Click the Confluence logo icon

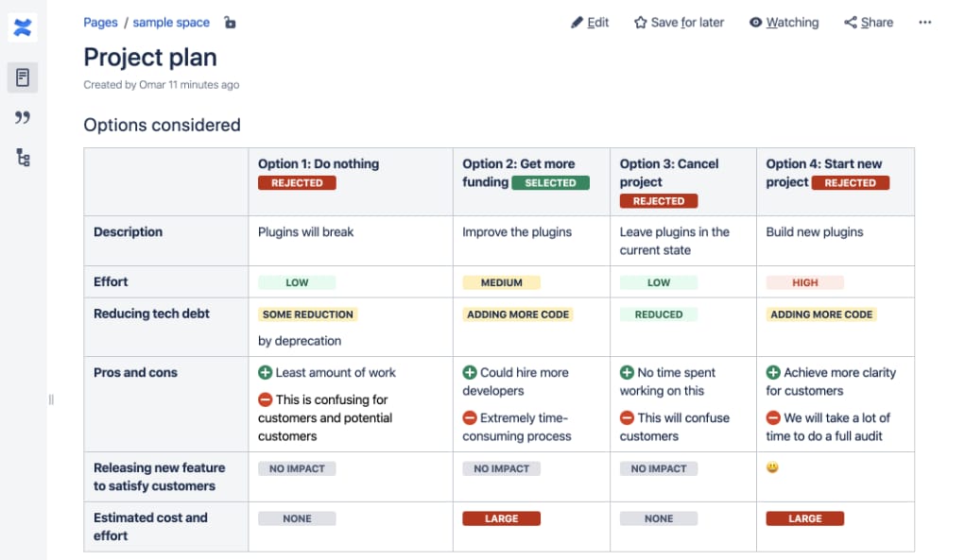[23, 27]
